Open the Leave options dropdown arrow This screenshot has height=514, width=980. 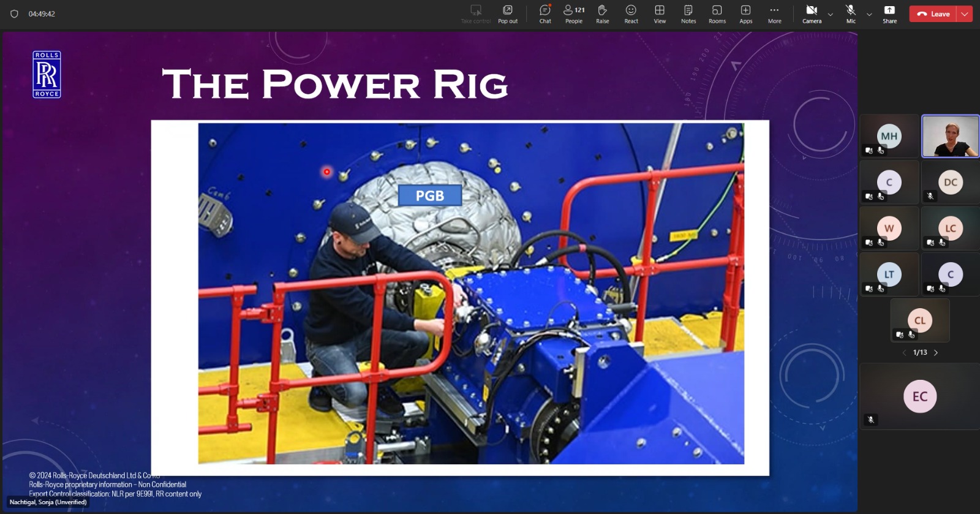tap(965, 13)
